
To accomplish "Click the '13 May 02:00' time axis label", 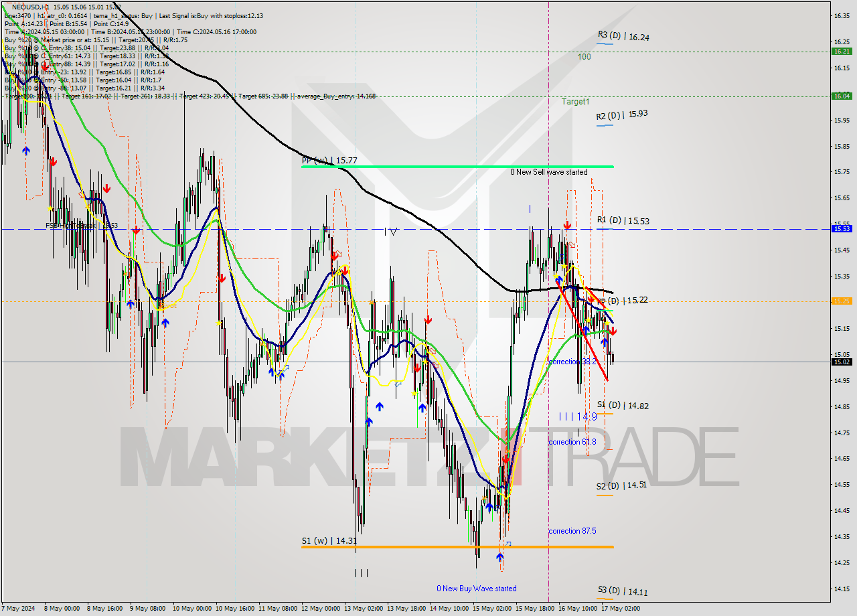I will (365, 609).
